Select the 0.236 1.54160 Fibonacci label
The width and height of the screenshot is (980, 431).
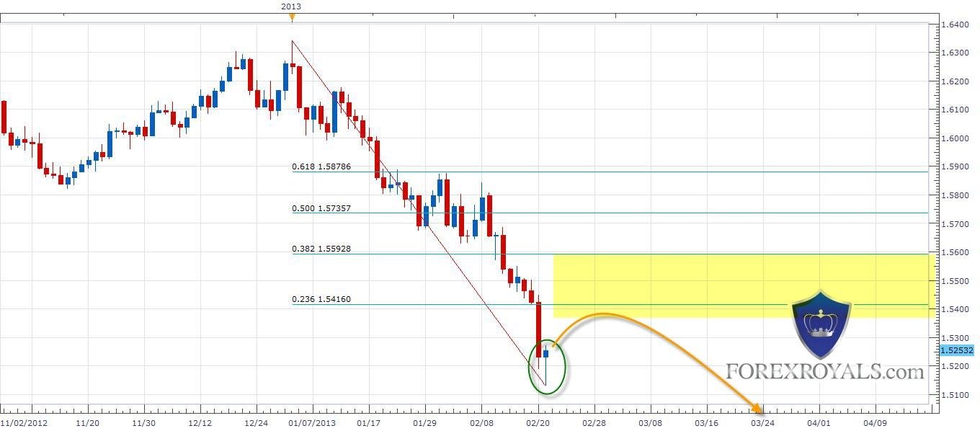coord(321,299)
